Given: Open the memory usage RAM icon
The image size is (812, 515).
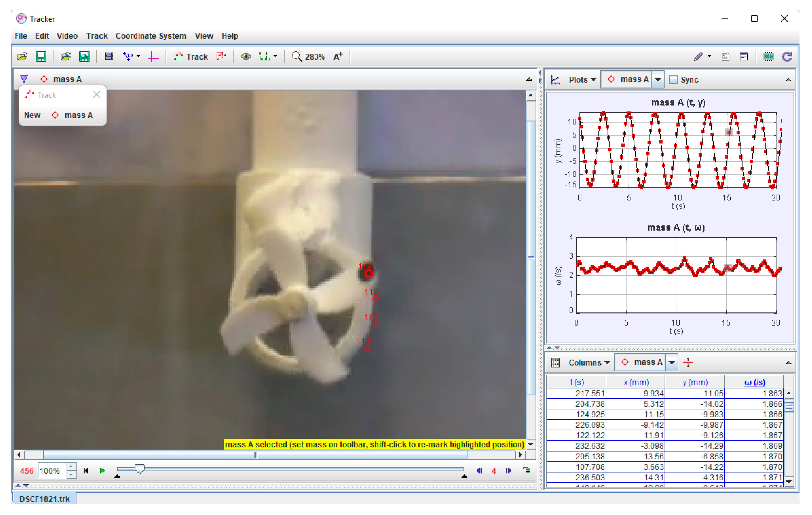Looking at the screenshot, I should click(x=768, y=56).
